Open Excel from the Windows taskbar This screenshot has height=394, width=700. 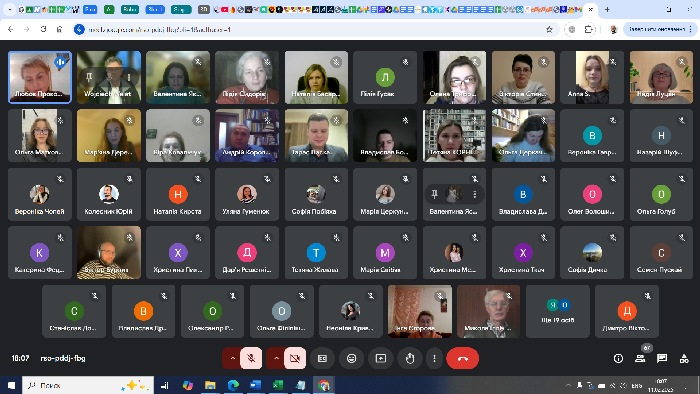278,385
